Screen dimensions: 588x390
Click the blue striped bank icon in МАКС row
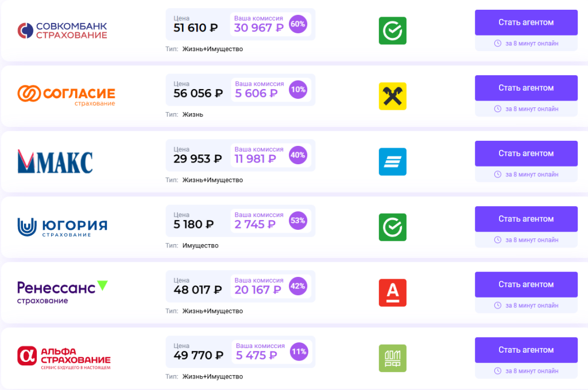[x=392, y=162]
